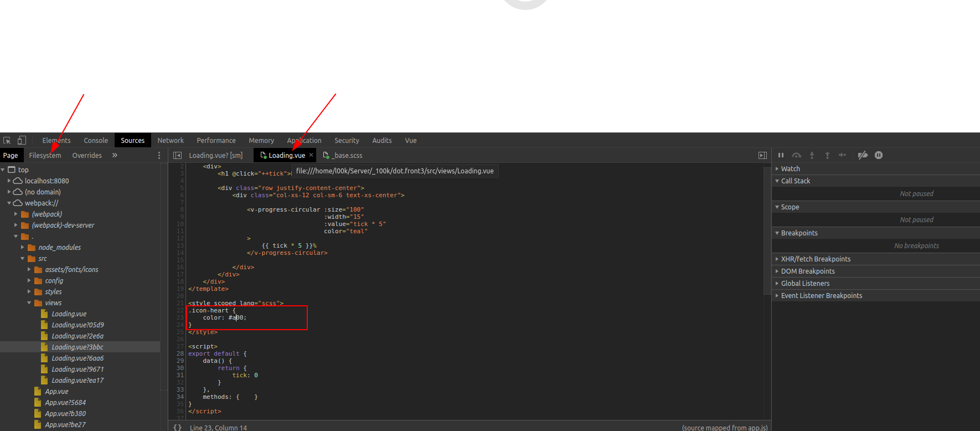The width and height of the screenshot is (980, 431).
Task: Switch to the Elements panel
Action: (x=56, y=141)
